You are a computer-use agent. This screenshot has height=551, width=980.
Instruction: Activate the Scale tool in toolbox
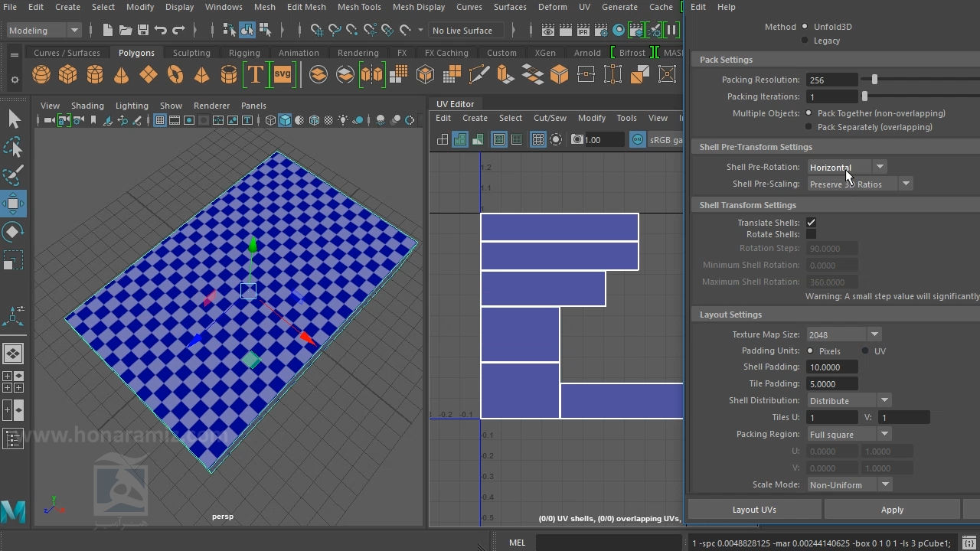click(x=14, y=260)
